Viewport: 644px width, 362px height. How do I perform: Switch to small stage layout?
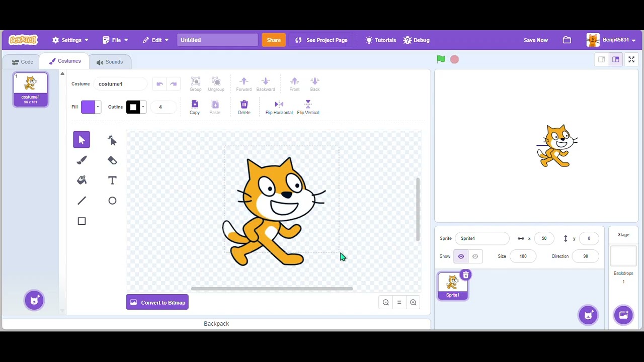601,59
